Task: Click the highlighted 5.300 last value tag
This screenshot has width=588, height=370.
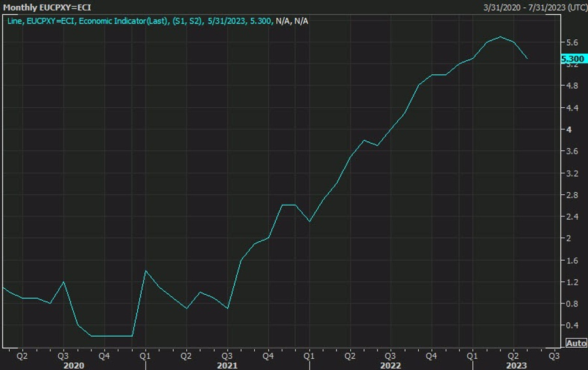Action: 572,59
